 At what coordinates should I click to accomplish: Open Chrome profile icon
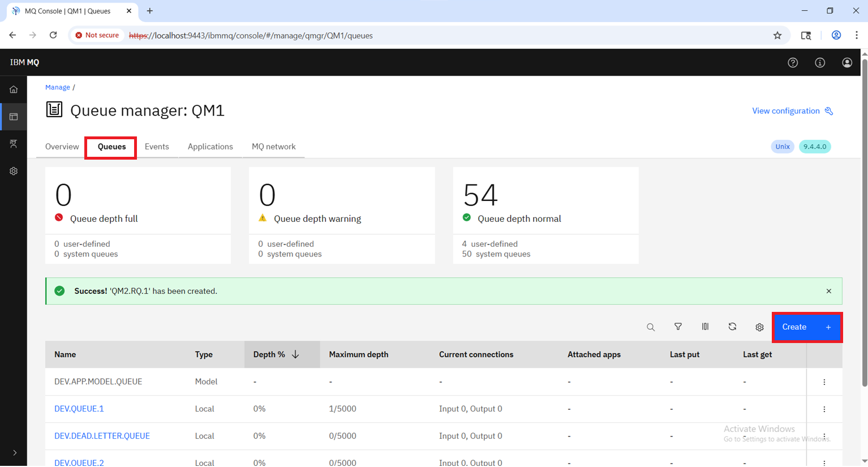pos(836,35)
